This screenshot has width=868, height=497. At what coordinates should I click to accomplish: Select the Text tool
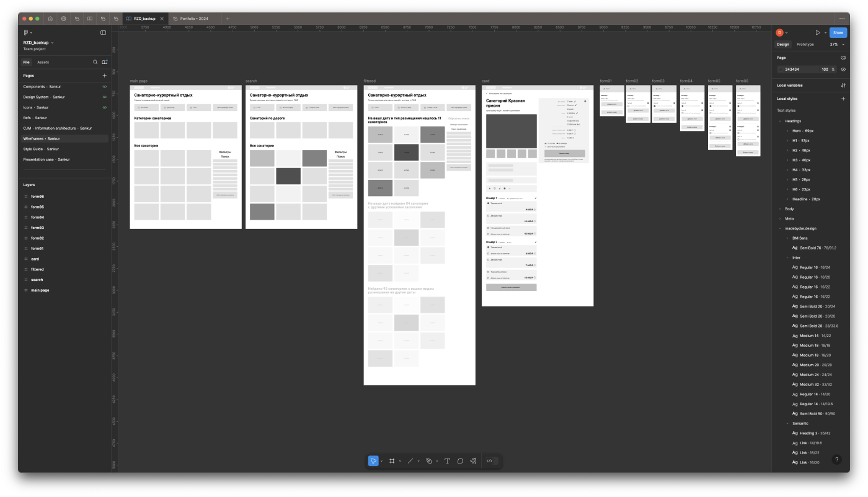(x=447, y=461)
